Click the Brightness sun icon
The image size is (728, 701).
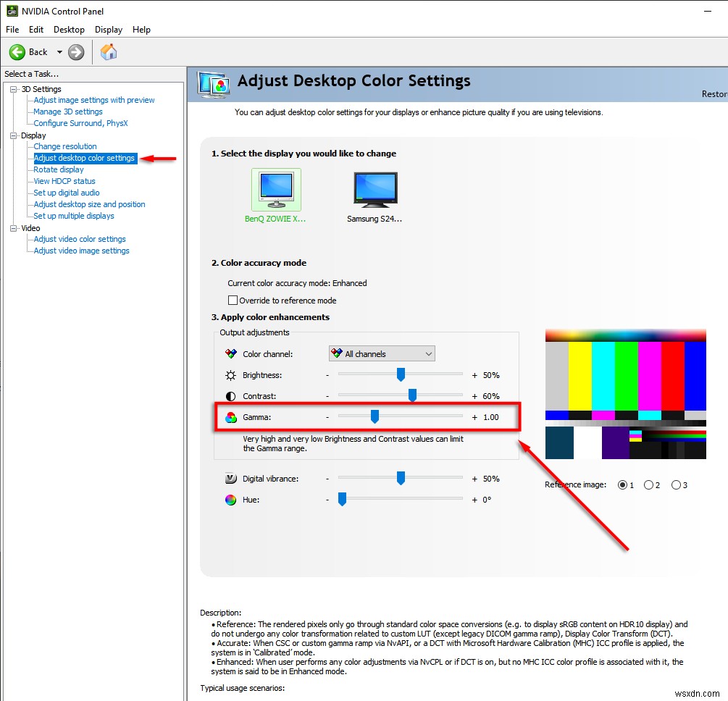click(231, 375)
